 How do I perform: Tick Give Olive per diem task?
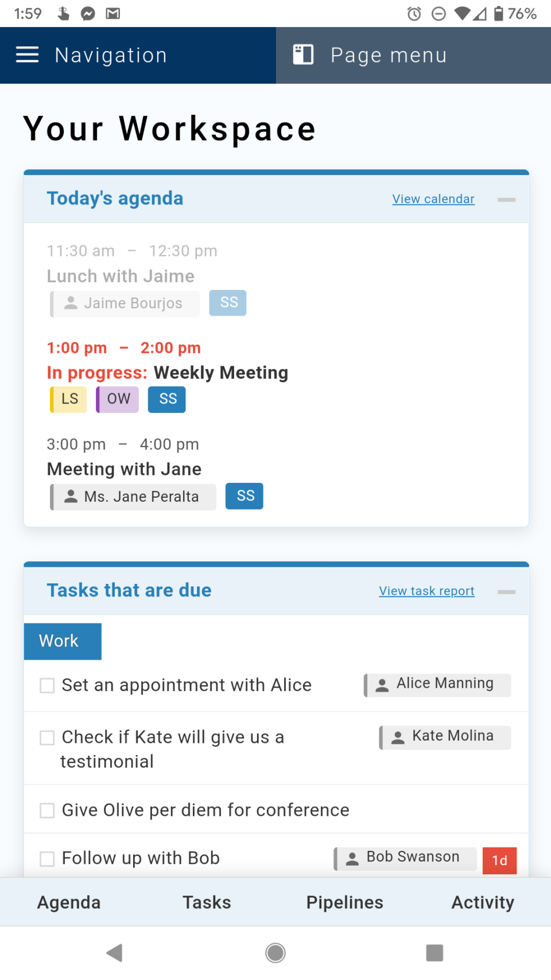click(x=47, y=811)
